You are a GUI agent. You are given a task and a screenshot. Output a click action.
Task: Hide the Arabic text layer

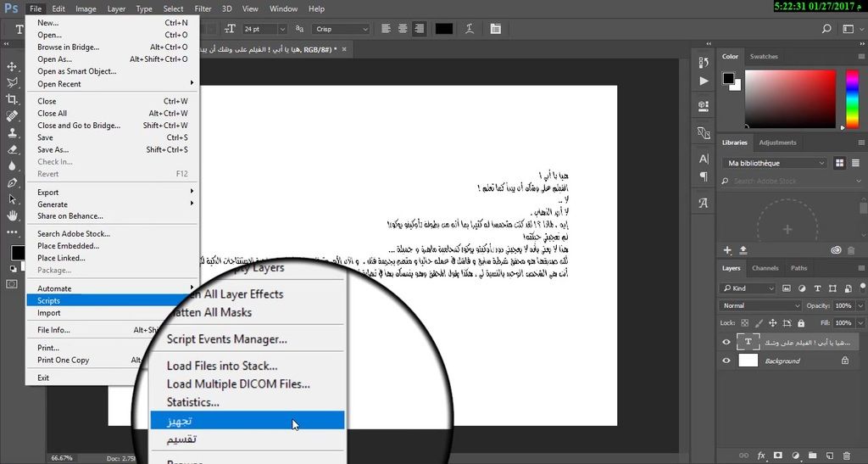(726, 342)
